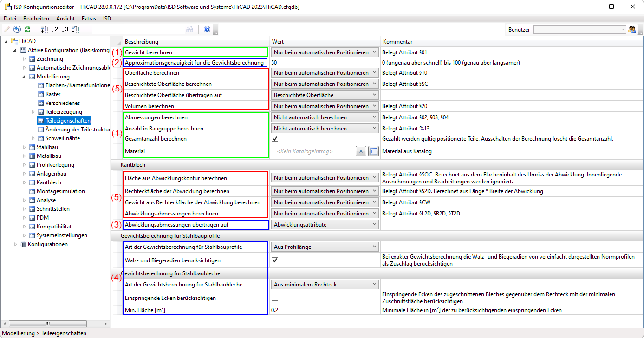Open the Gewicht berechnen dropdown

click(x=325, y=52)
